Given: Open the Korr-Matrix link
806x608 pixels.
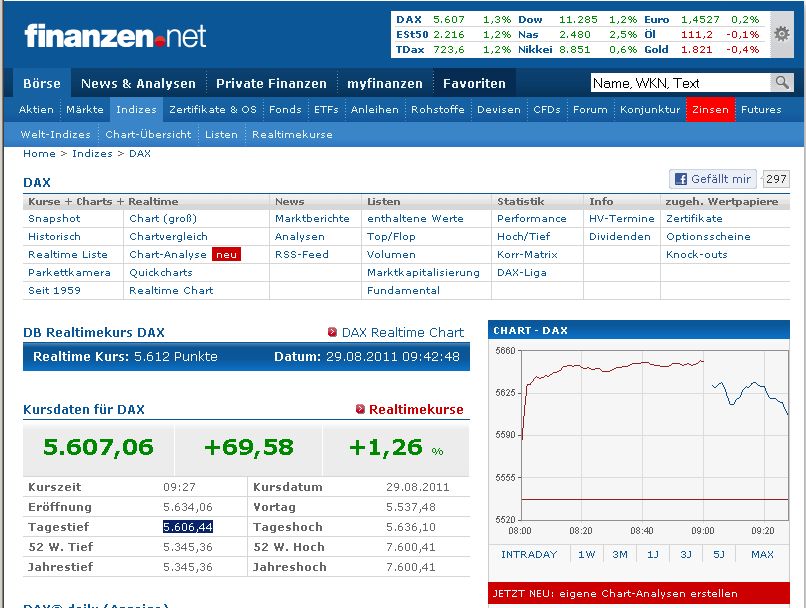Looking at the screenshot, I should click(x=527, y=254).
